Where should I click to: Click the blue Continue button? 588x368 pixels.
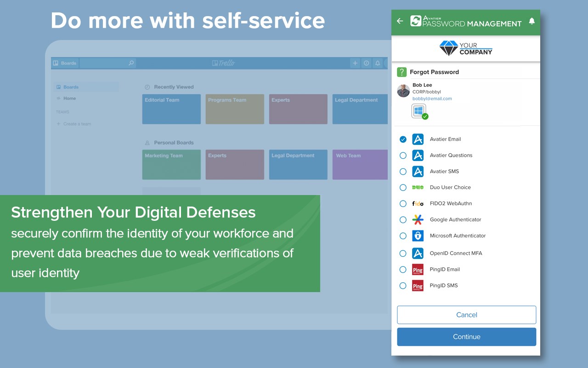467,337
